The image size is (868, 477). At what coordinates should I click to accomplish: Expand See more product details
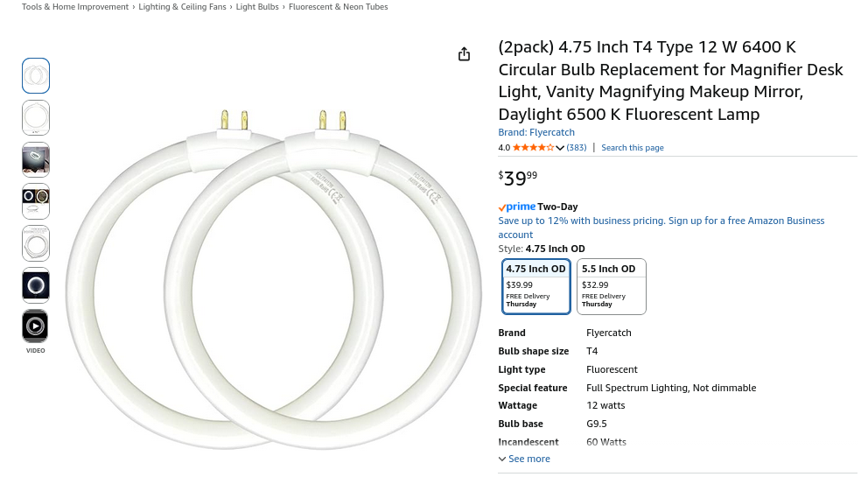[524, 459]
